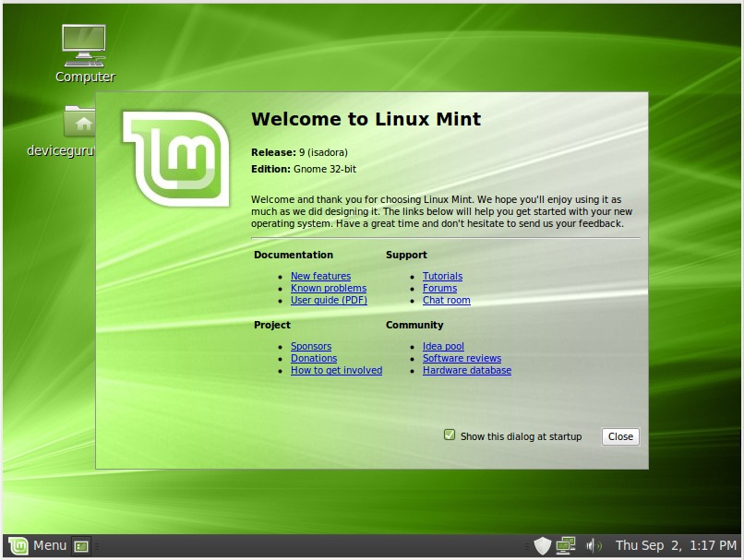The height and width of the screenshot is (560, 744).
Task: Click the Welcome to Linux Mint heading
Action: click(x=366, y=119)
